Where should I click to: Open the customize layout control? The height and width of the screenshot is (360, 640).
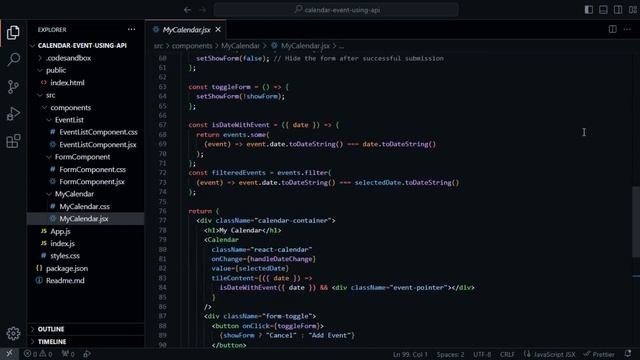633,10
